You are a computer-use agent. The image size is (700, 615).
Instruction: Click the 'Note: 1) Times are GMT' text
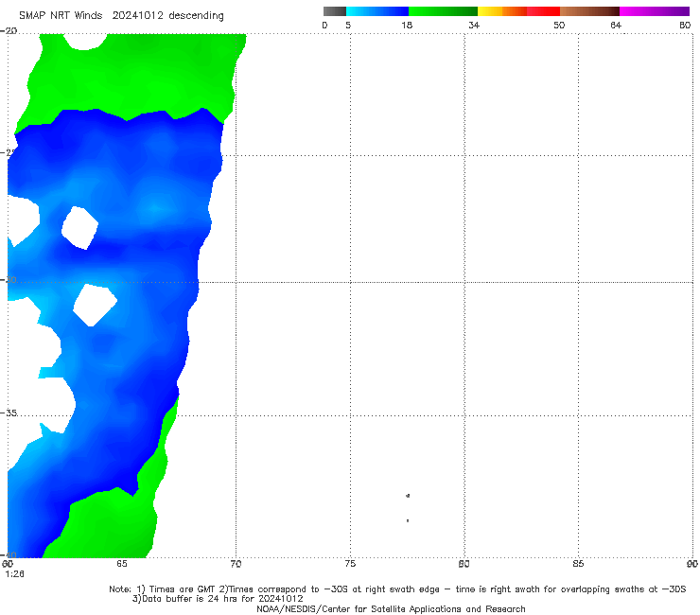(x=162, y=589)
